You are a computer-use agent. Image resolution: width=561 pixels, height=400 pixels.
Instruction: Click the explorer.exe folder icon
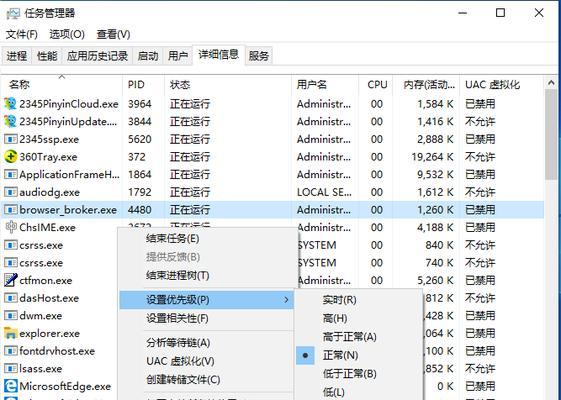click(x=10, y=333)
